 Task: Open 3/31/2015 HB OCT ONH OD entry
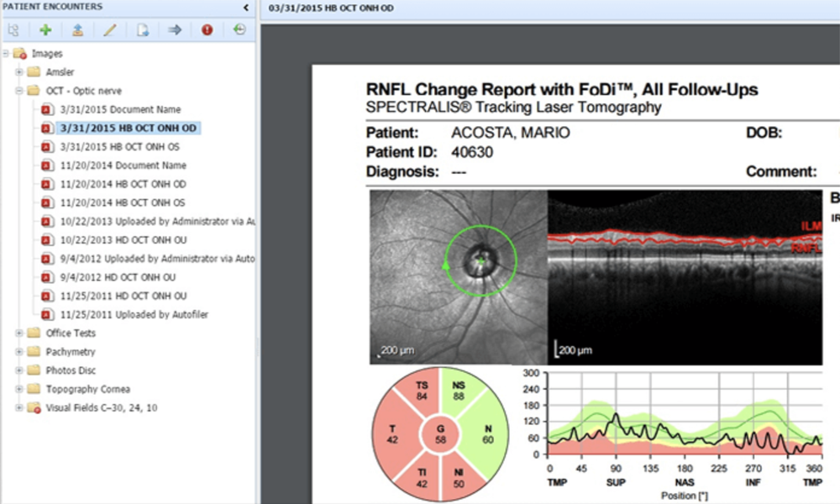click(x=129, y=128)
